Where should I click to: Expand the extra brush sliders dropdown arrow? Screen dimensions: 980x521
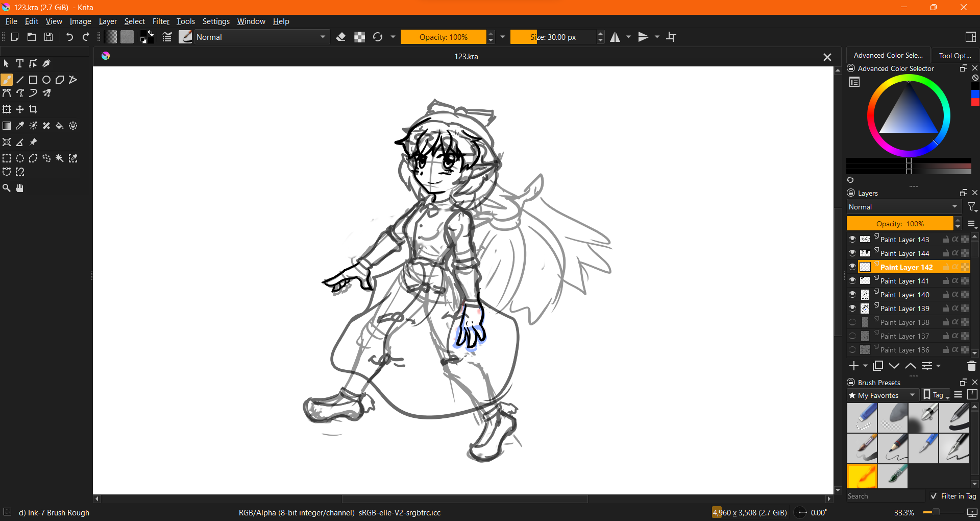click(503, 37)
